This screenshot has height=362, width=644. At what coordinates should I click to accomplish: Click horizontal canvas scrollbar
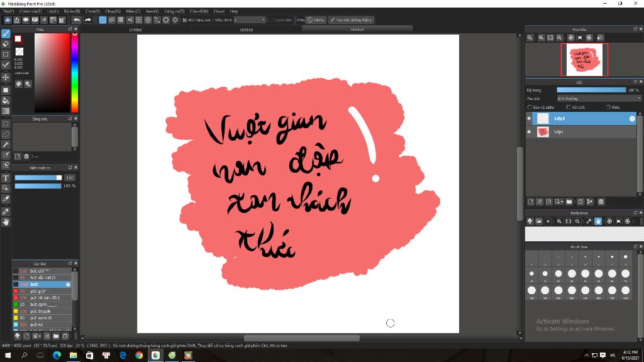[301, 338]
